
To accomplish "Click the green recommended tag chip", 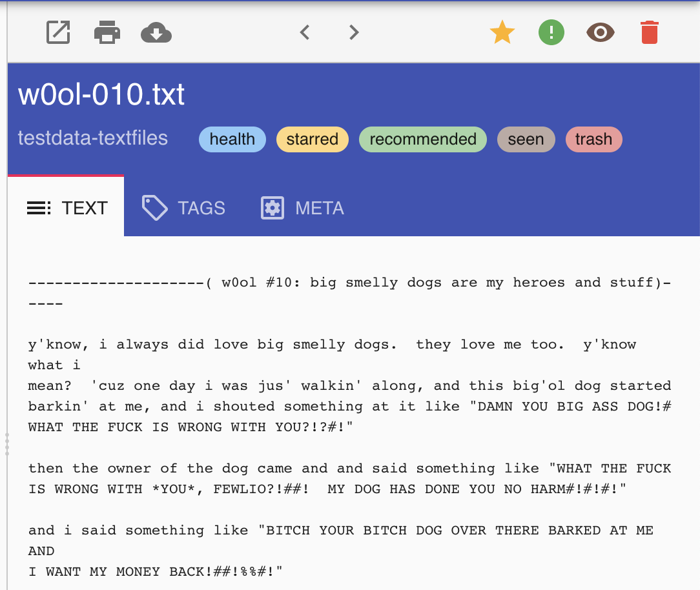I will [422, 139].
